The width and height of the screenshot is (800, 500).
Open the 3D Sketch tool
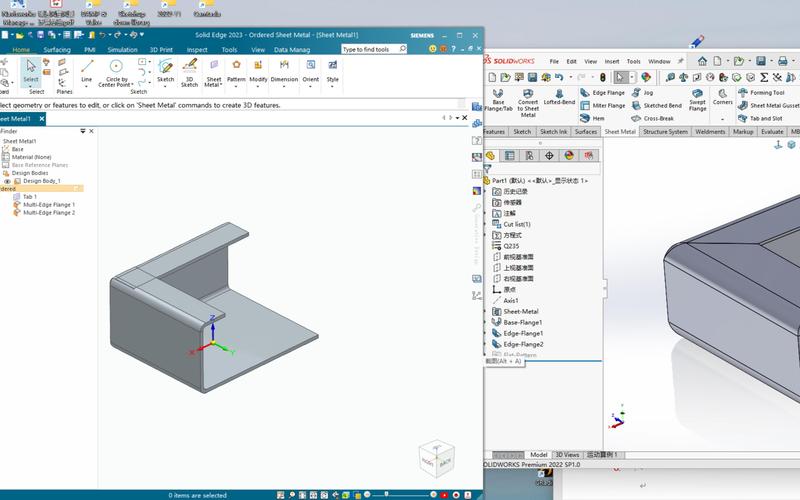tap(189, 72)
